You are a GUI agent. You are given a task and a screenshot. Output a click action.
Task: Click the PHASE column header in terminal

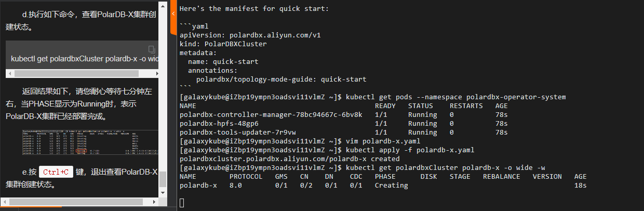point(385,177)
